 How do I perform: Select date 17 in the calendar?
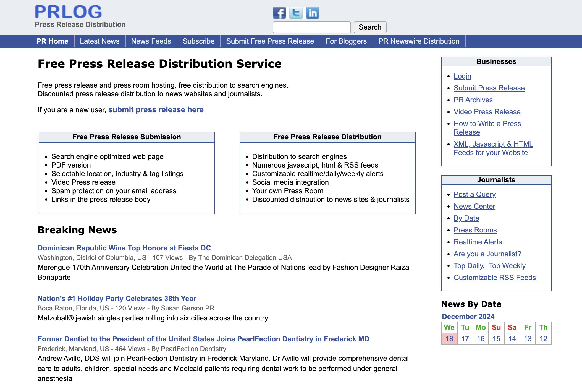coord(465,339)
